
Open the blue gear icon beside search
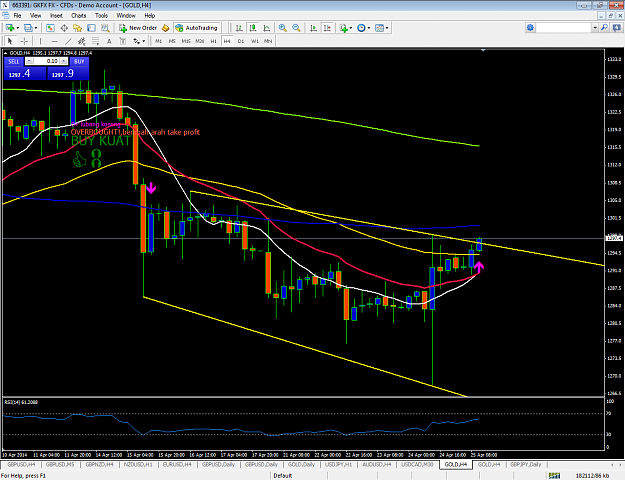(x=530, y=28)
